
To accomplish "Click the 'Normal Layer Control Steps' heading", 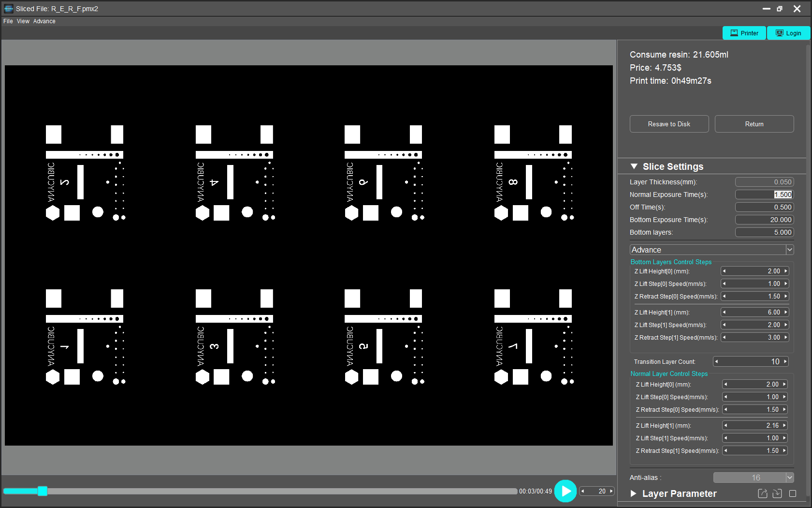I will pyautogui.click(x=669, y=374).
